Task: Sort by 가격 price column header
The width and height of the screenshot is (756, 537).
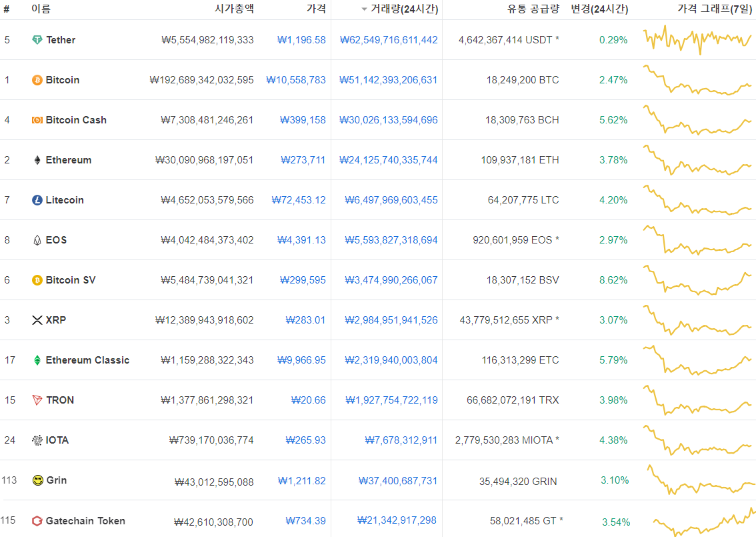Action: [316, 9]
